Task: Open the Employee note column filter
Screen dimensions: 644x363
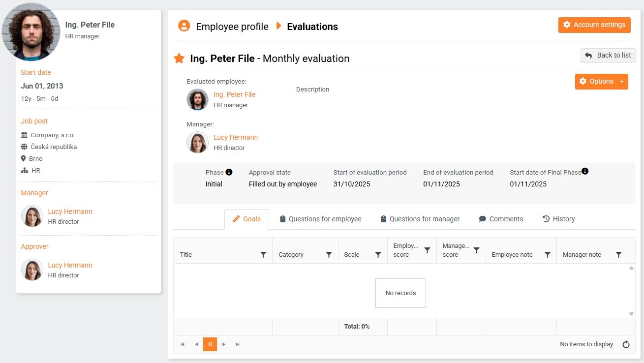Action: [547, 255]
